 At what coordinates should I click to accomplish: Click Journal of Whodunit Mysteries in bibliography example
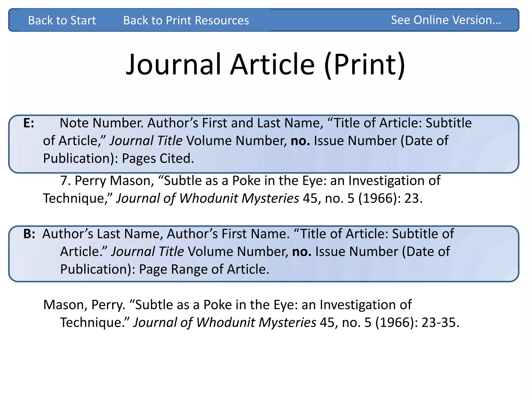pyautogui.click(x=224, y=322)
